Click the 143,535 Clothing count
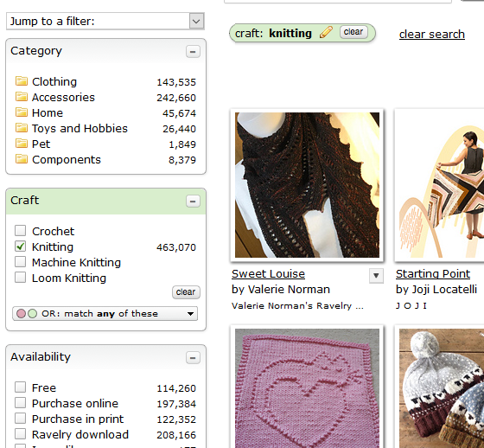Image resolution: width=484 pixels, height=448 pixels. click(176, 82)
